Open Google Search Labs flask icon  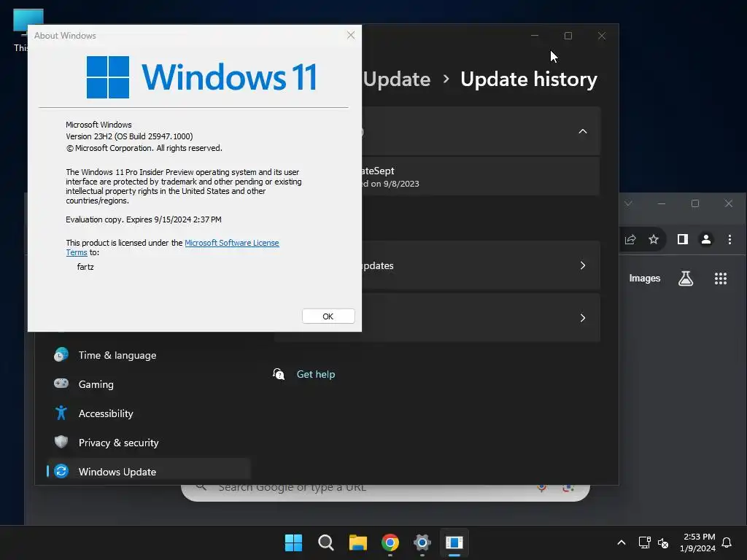[686, 279]
